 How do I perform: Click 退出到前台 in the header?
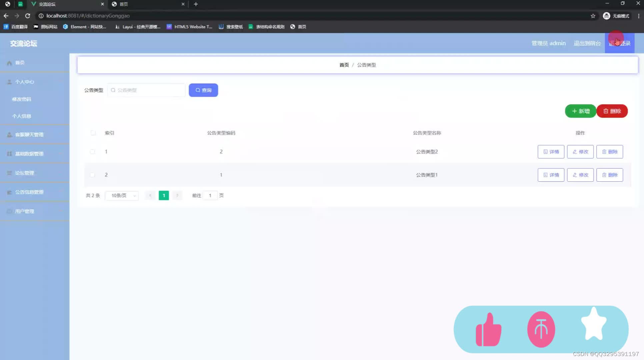click(587, 43)
